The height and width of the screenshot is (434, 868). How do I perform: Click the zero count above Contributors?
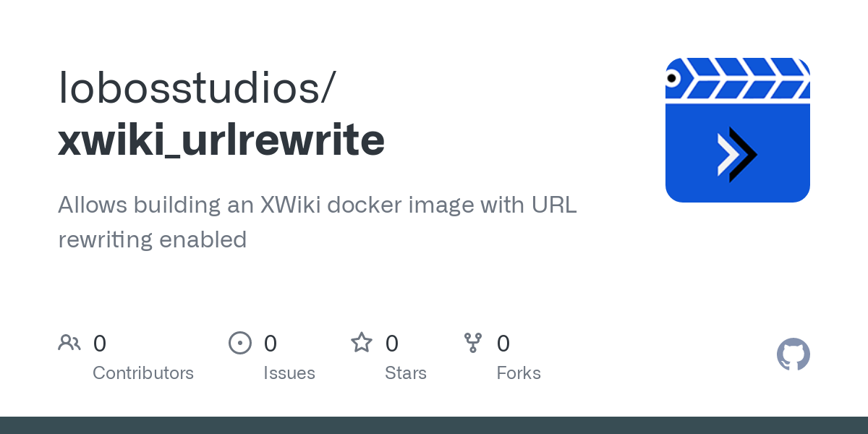[100, 343]
